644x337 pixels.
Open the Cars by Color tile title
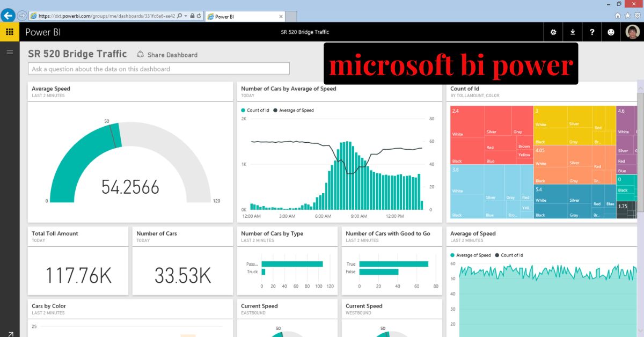pos(49,306)
